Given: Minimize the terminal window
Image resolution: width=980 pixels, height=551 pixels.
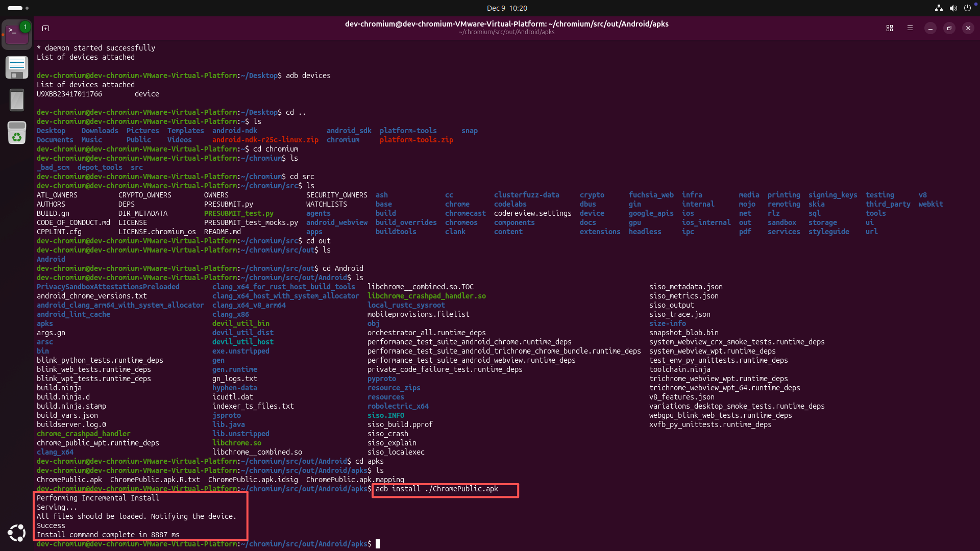Looking at the screenshot, I should click(x=930, y=28).
